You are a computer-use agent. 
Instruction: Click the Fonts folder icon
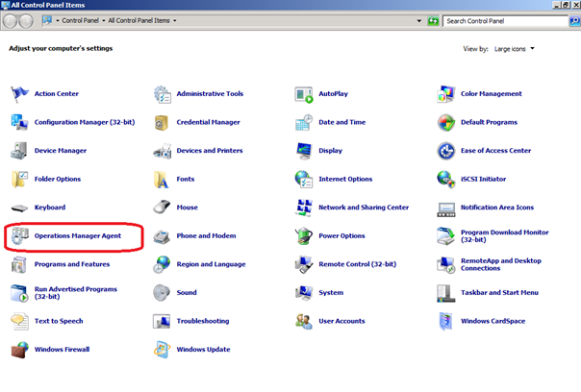[x=162, y=180]
